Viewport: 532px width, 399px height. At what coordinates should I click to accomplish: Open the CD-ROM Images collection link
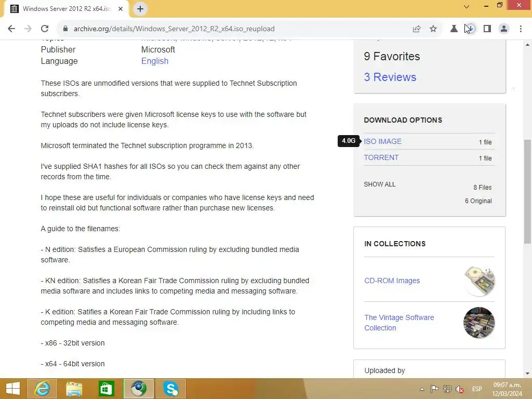click(392, 281)
